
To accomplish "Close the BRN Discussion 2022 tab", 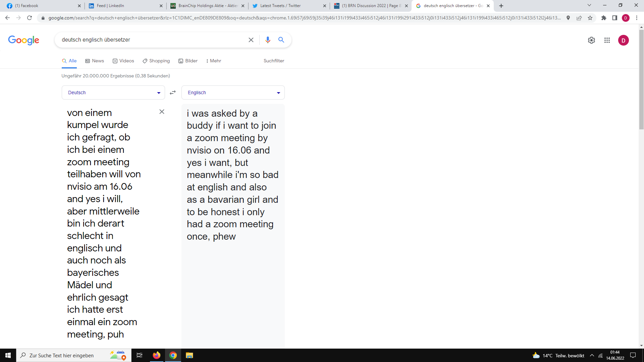I will 406,6.
